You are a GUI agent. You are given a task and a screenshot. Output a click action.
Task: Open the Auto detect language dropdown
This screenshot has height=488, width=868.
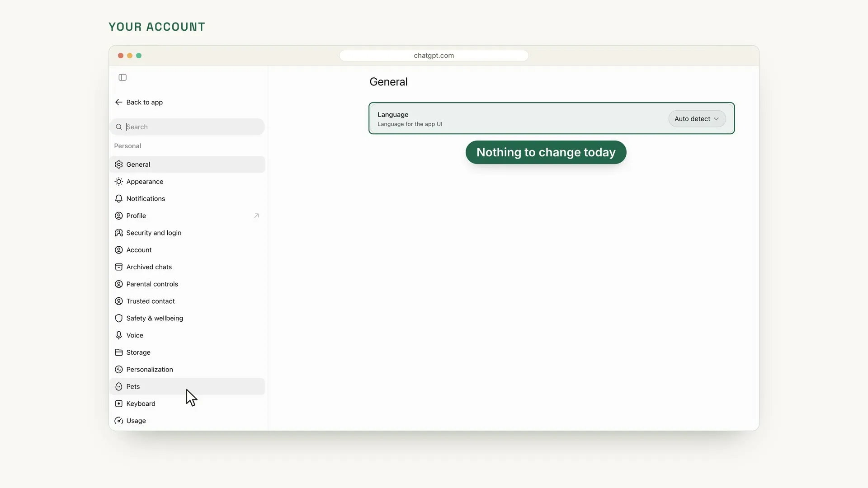click(x=697, y=119)
